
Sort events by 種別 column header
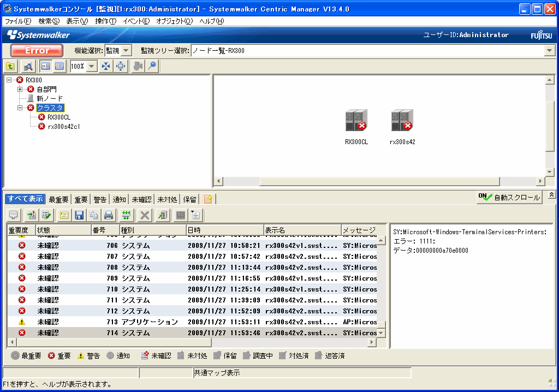pos(153,230)
